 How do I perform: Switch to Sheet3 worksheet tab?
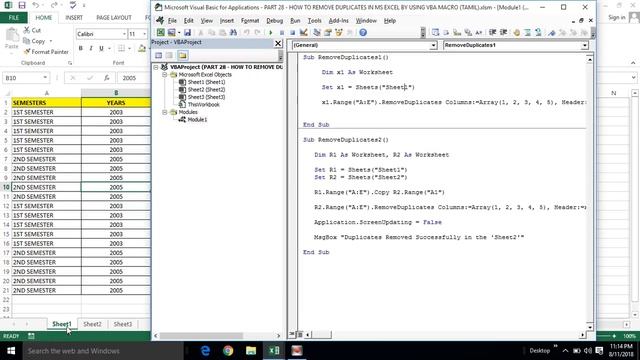coord(122,324)
